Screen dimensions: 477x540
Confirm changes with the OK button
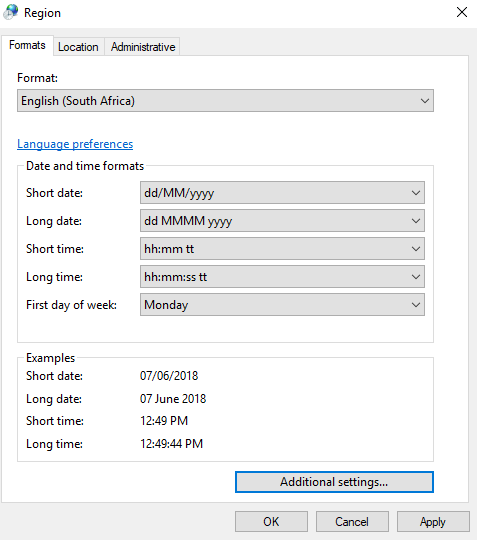[x=271, y=521]
